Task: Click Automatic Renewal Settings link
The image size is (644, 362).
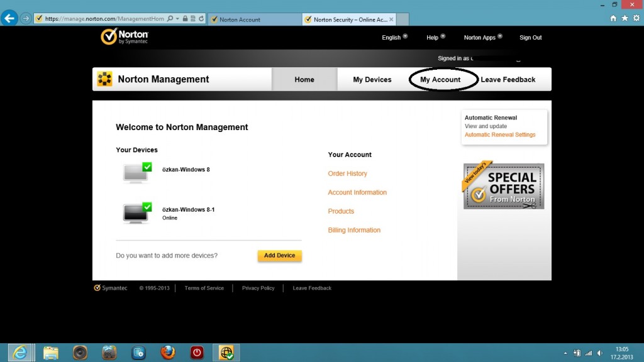Action: click(500, 134)
